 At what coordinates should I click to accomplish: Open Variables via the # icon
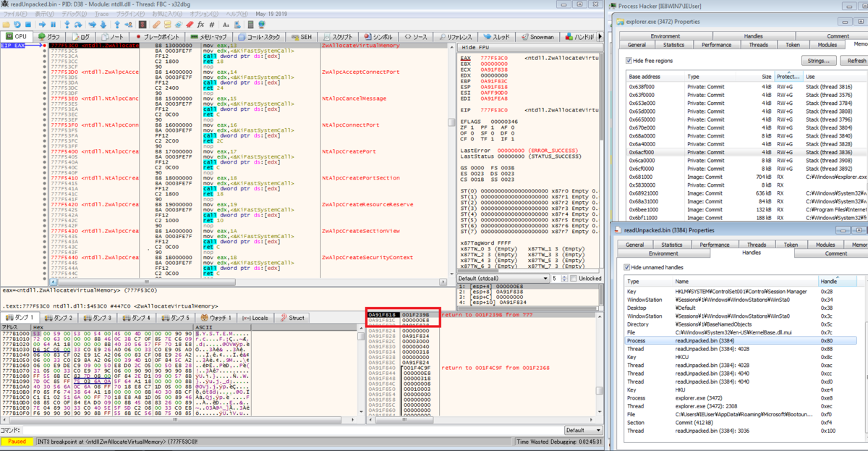pos(212,25)
